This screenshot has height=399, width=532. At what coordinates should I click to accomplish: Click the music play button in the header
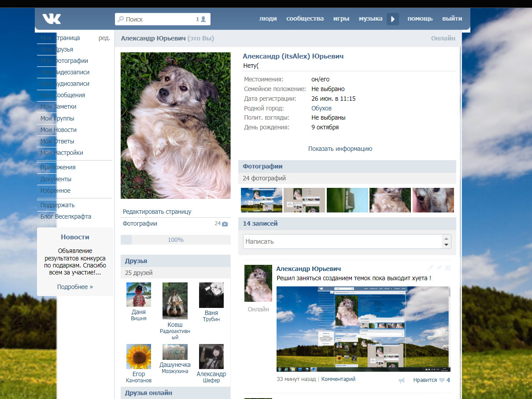393,19
